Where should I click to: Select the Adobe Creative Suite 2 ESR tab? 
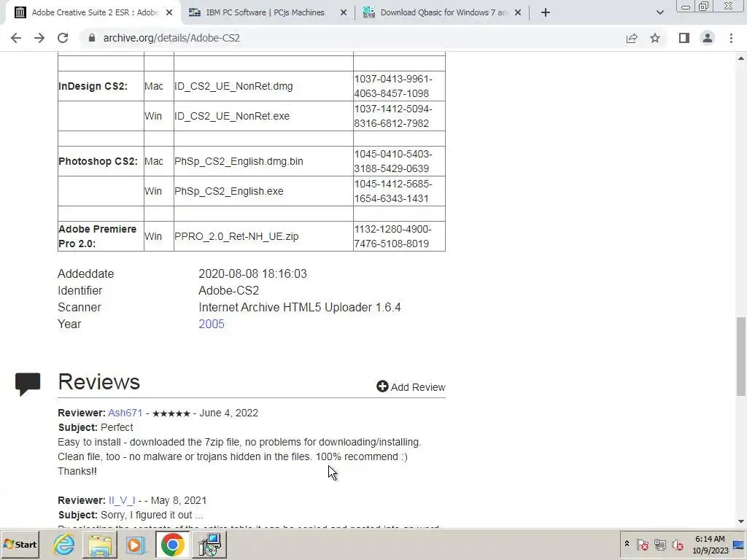point(94,12)
